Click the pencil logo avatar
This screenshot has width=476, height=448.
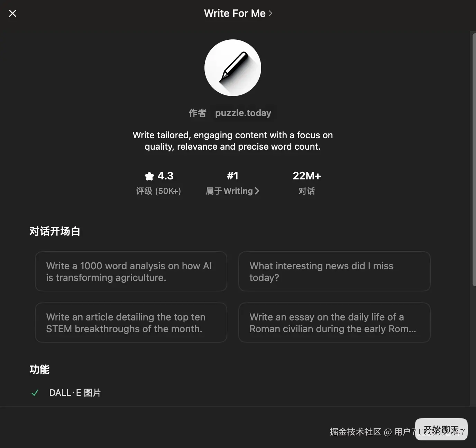[x=233, y=68]
